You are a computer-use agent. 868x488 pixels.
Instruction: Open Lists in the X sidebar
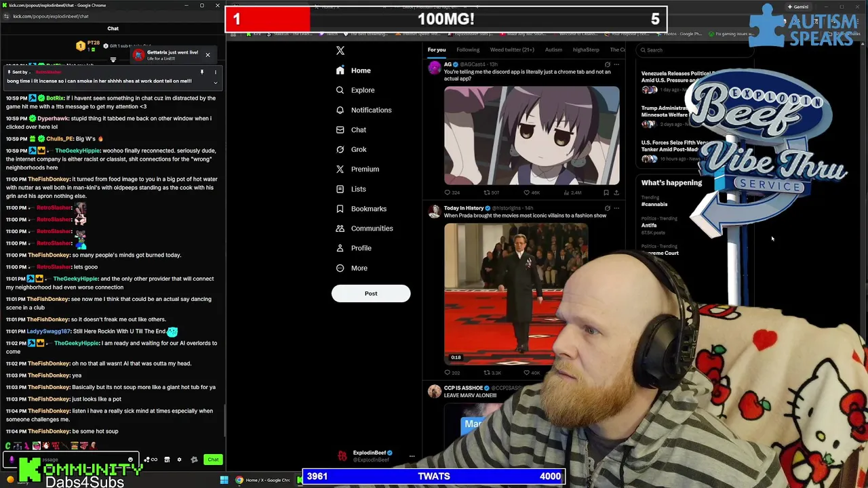(351, 189)
